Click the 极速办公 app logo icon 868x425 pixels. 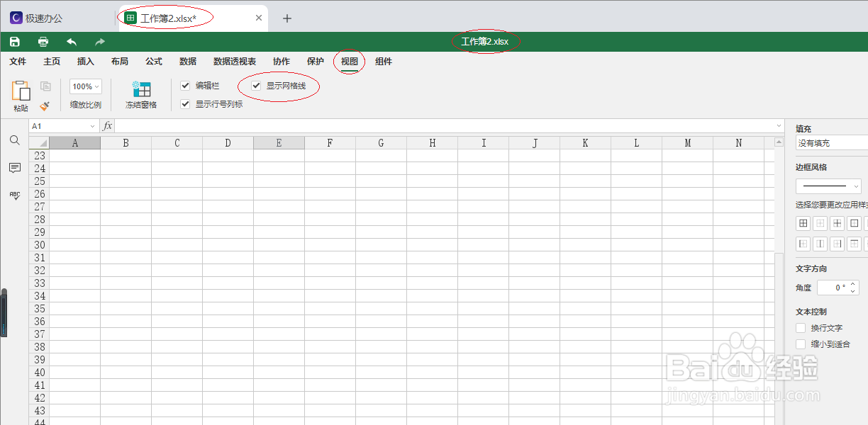point(16,18)
